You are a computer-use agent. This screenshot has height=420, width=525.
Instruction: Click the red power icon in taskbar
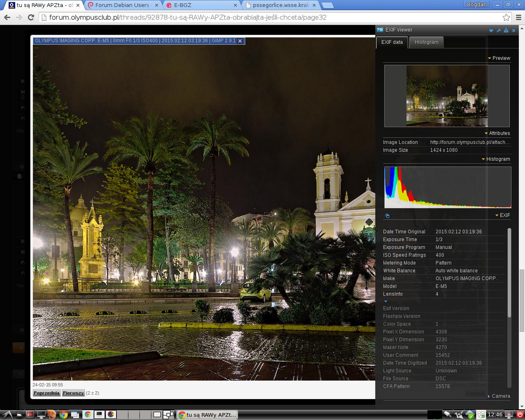click(520, 414)
